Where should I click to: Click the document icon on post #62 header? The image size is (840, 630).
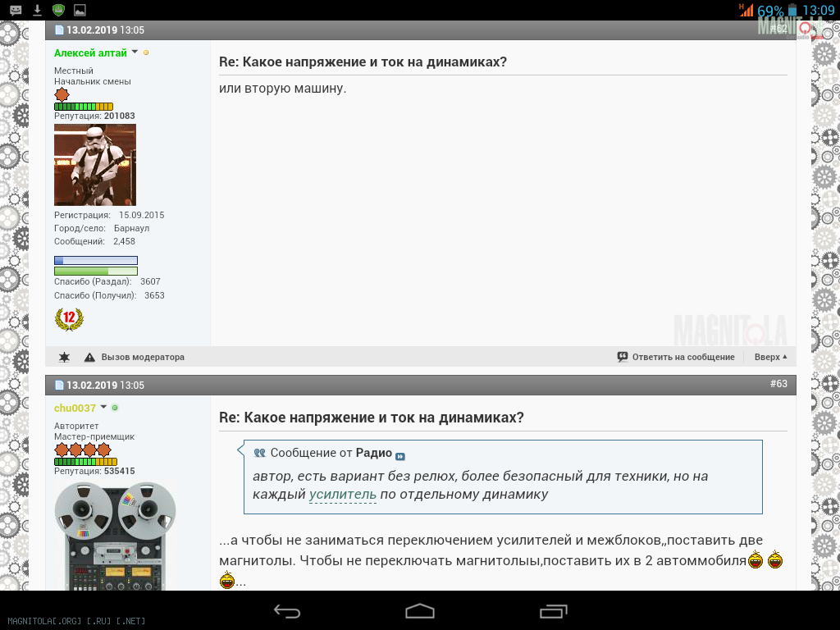[59, 30]
